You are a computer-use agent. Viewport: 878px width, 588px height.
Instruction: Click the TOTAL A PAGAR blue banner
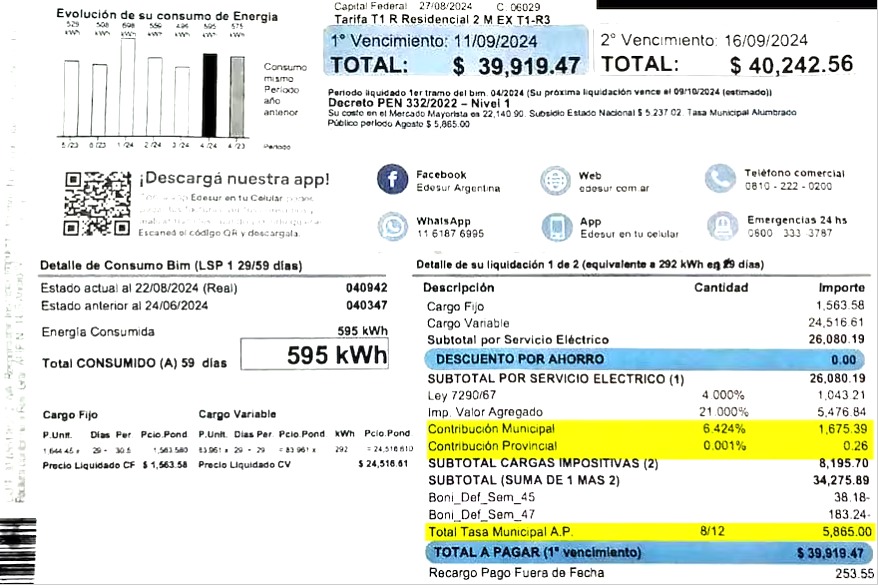pyautogui.click(x=645, y=552)
